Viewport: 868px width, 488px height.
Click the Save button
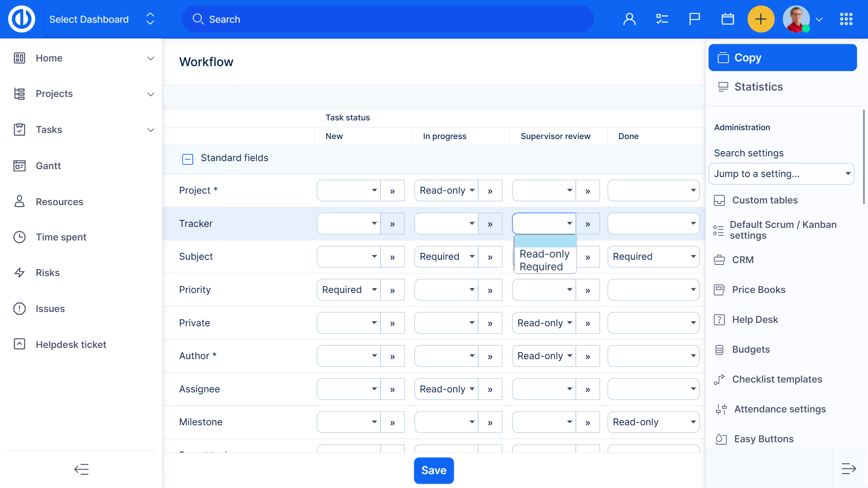pos(434,470)
